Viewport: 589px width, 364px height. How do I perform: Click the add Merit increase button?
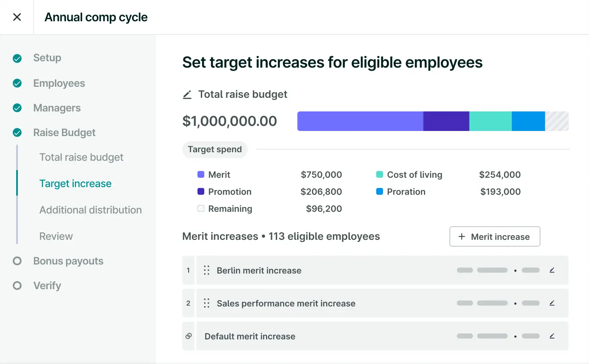click(495, 236)
